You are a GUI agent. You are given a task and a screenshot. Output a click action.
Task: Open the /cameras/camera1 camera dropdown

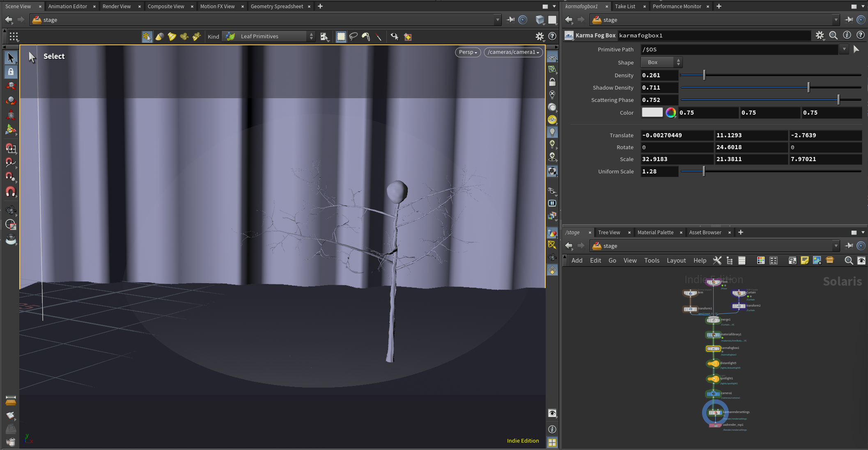pos(513,52)
